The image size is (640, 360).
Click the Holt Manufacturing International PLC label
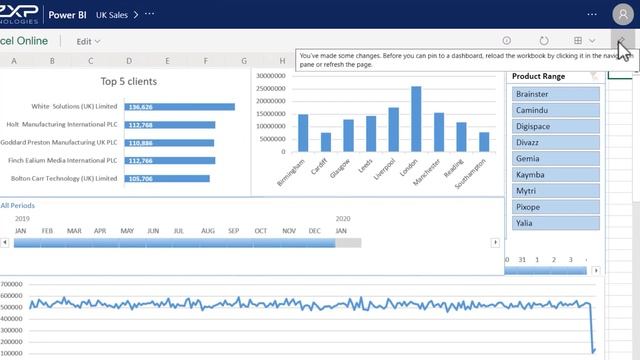coord(62,124)
